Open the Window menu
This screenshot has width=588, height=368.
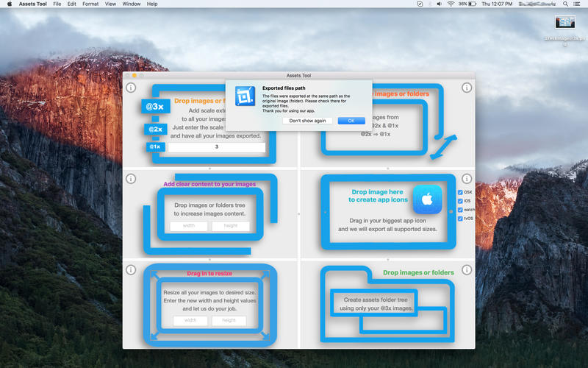click(132, 4)
